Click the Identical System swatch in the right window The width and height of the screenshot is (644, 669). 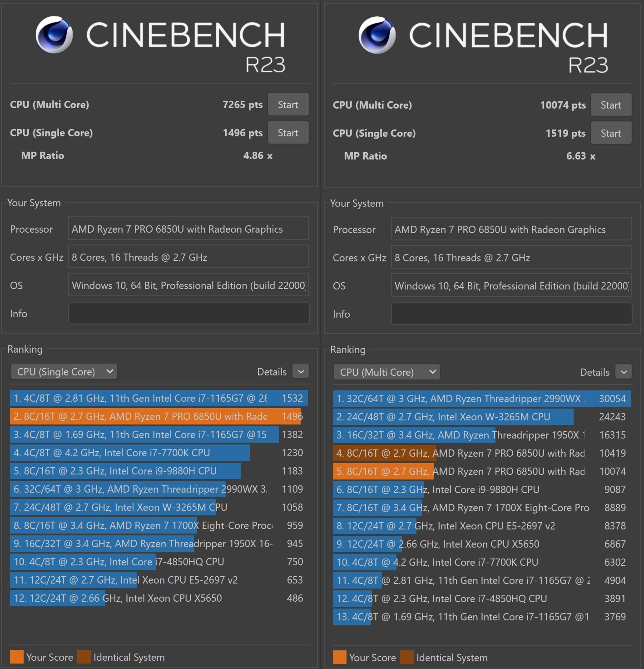pos(407,657)
